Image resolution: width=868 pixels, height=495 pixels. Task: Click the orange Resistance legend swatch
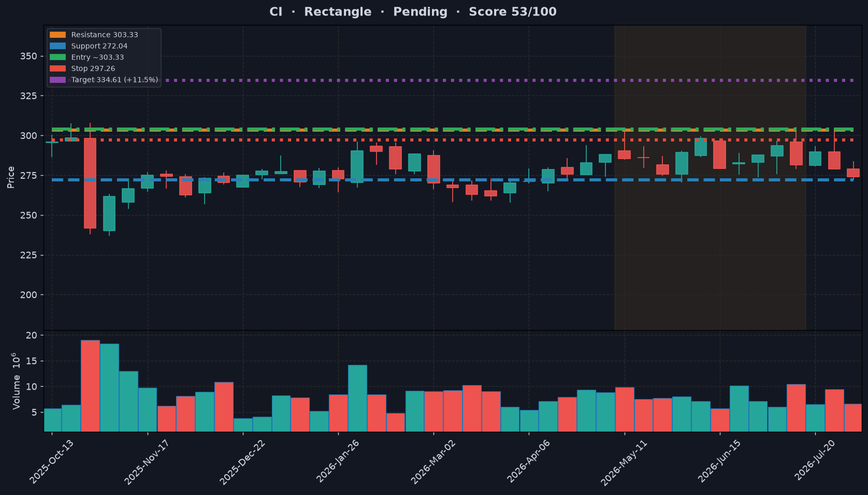(57, 35)
